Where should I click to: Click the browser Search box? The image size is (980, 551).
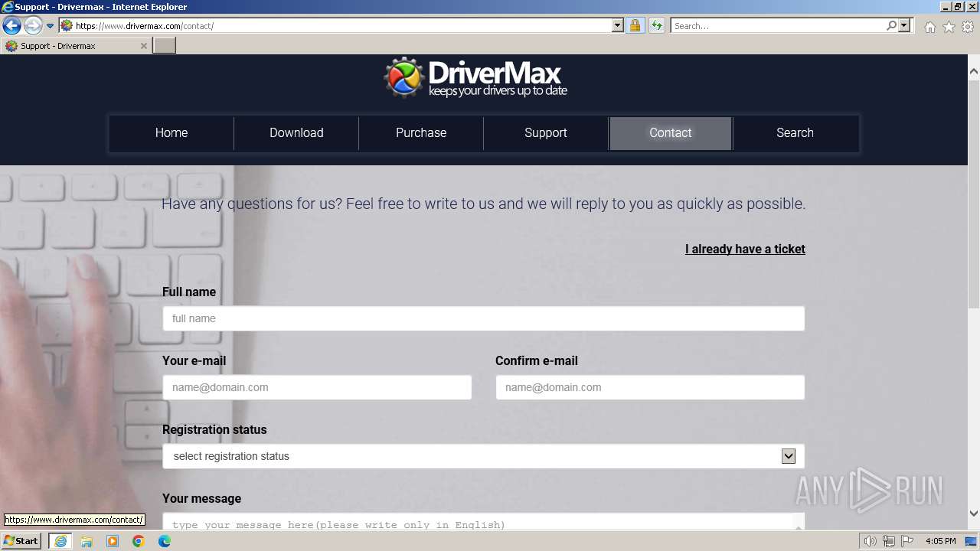[778, 25]
